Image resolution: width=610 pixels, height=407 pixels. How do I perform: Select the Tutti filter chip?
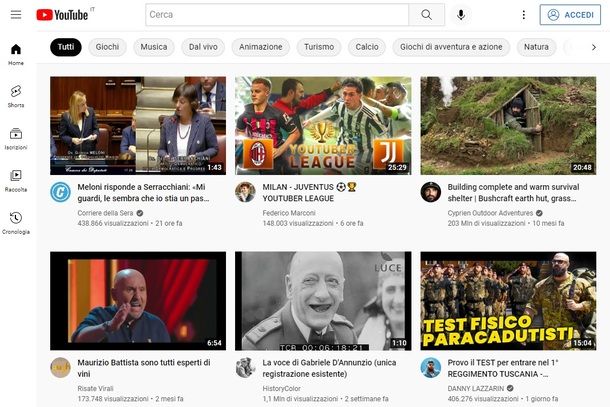pyautogui.click(x=66, y=47)
